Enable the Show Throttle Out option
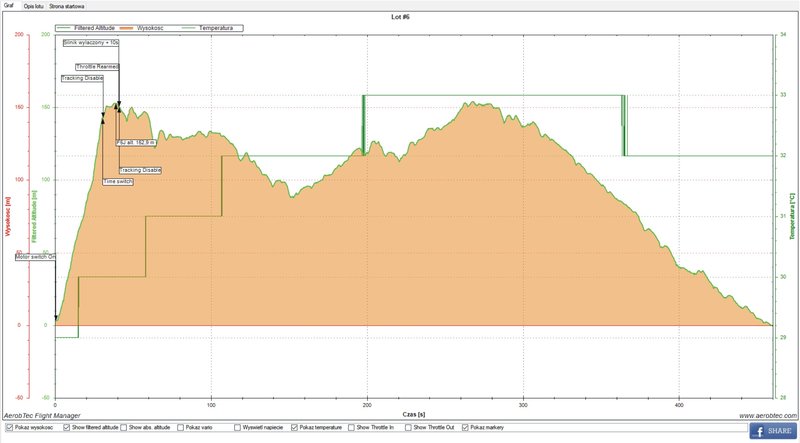The height and width of the screenshot is (443, 800). click(407, 427)
